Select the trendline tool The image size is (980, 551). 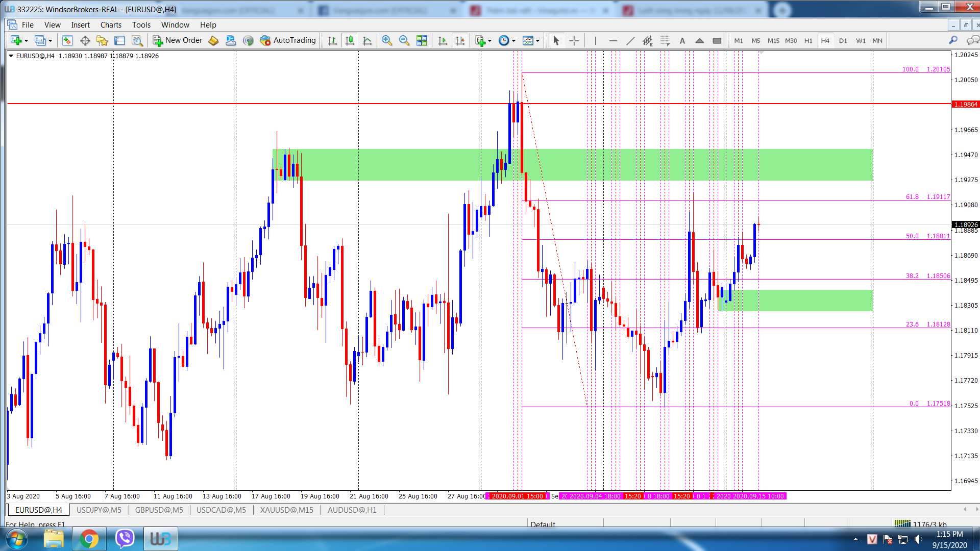click(630, 40)
